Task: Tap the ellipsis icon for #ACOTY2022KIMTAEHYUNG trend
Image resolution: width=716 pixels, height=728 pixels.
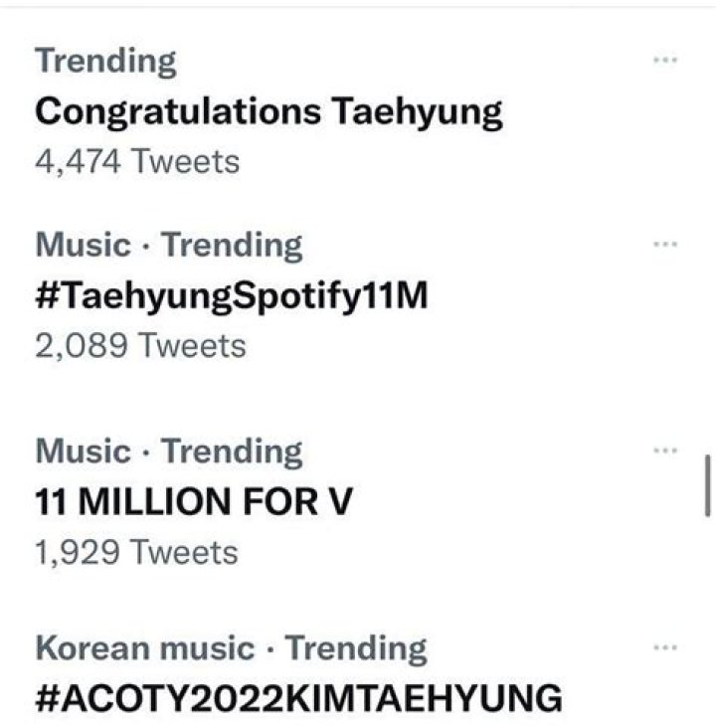Action: [663, 647]
